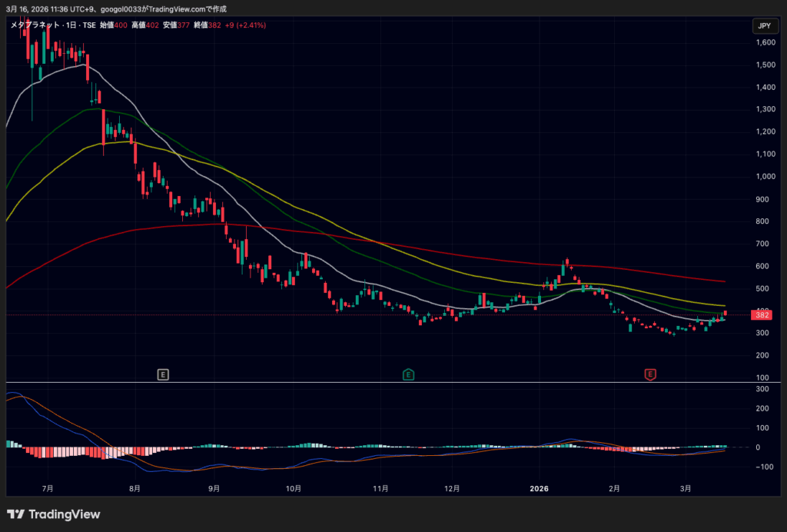The image size is (787, 532).
Task: Open the JPY currency selector
Action: pos(763,26)
